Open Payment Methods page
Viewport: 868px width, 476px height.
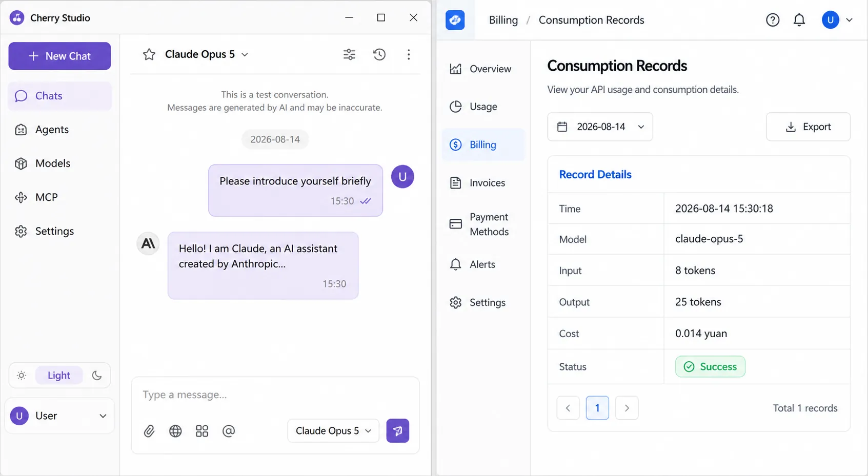(483, 224)
